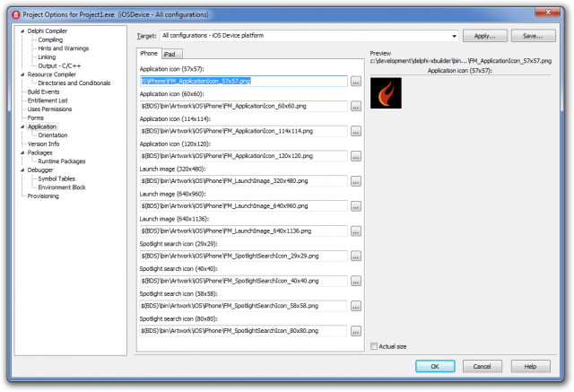The height and width of the screenshot is (392, 574).
Task: Browse for Launch image (320x480) file
Action: [355, 181]
